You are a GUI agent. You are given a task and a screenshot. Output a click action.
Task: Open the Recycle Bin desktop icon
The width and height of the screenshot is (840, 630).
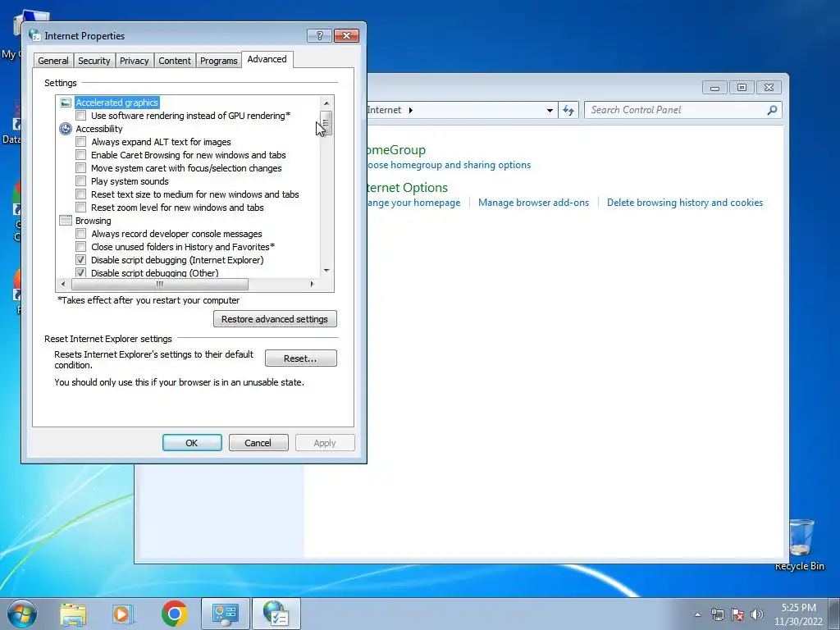pos(799,545)
